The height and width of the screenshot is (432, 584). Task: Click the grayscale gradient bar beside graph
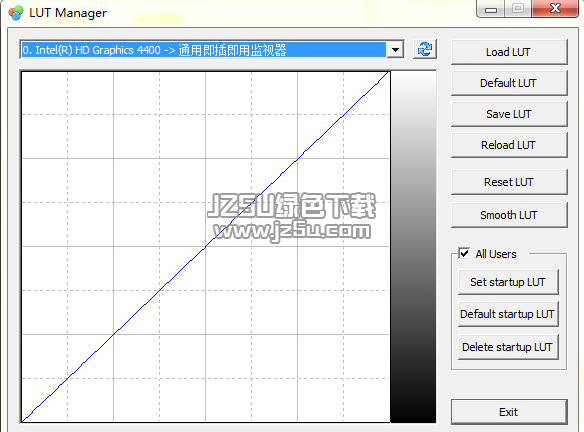click(x=413, y=247)
